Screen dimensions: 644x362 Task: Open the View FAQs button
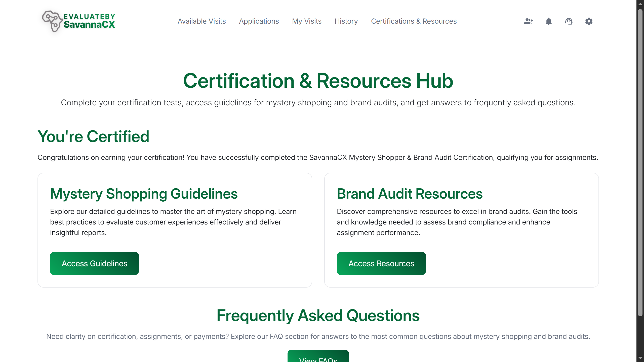point(318,358)
